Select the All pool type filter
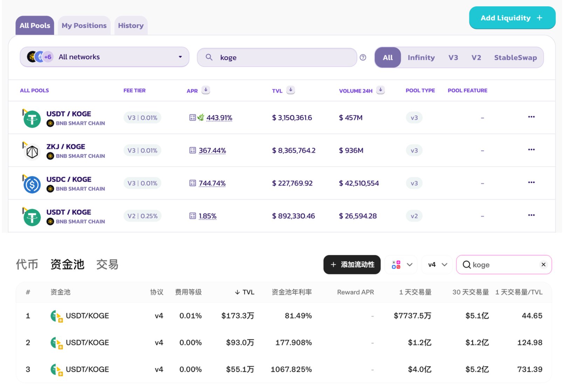564x392 pixels. coord(387,57)
